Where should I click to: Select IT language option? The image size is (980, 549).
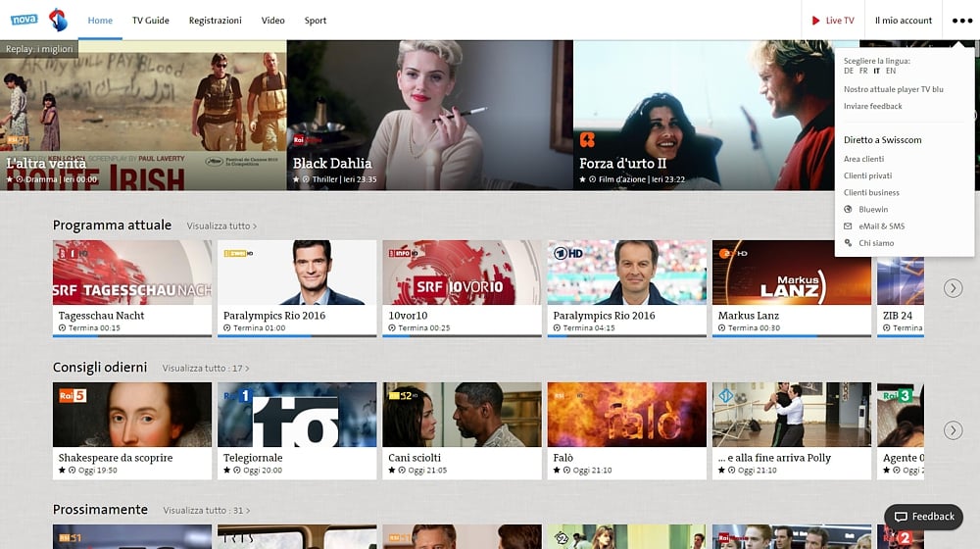(876, 71)
